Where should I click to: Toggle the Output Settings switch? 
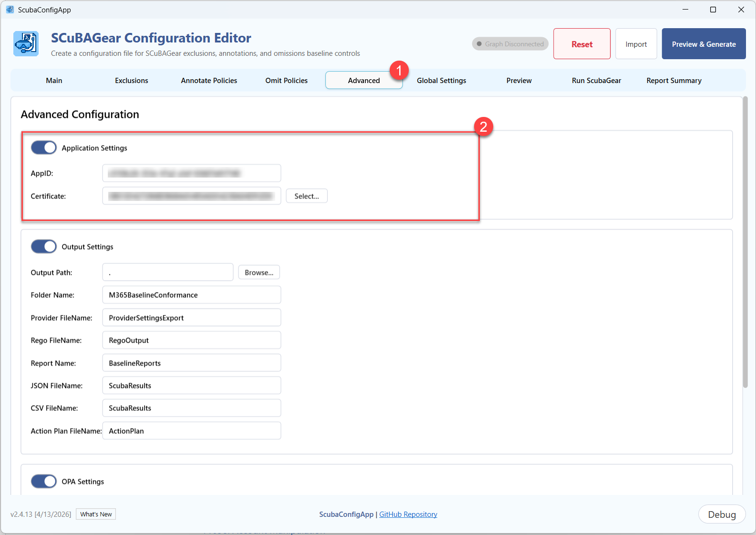(x=43, y=247)
